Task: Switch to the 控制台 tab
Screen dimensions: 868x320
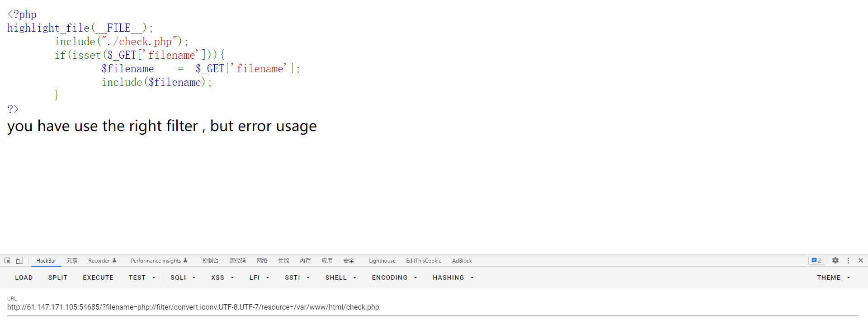Action: (210, 261)
